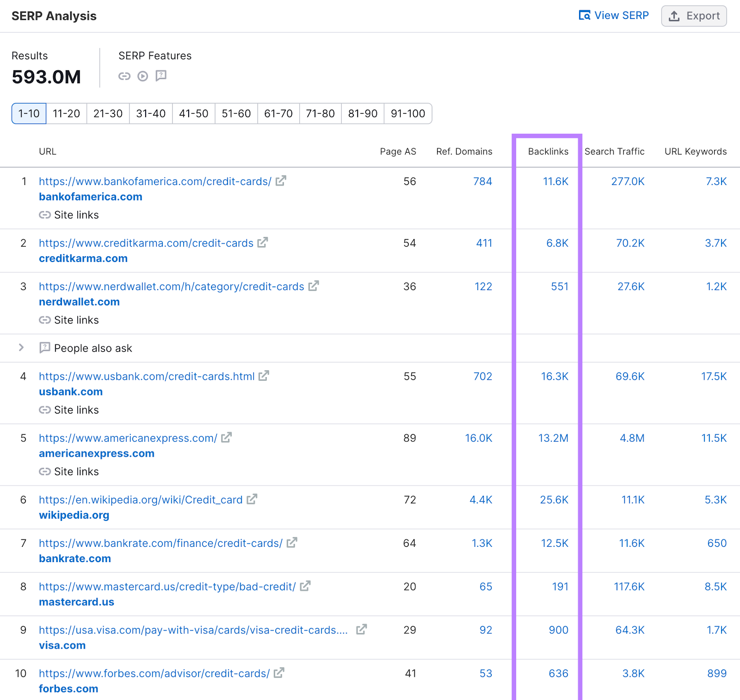Click the URL Keywords column header
This screenshot has height=700, width=740.
[x=696, y=151]
